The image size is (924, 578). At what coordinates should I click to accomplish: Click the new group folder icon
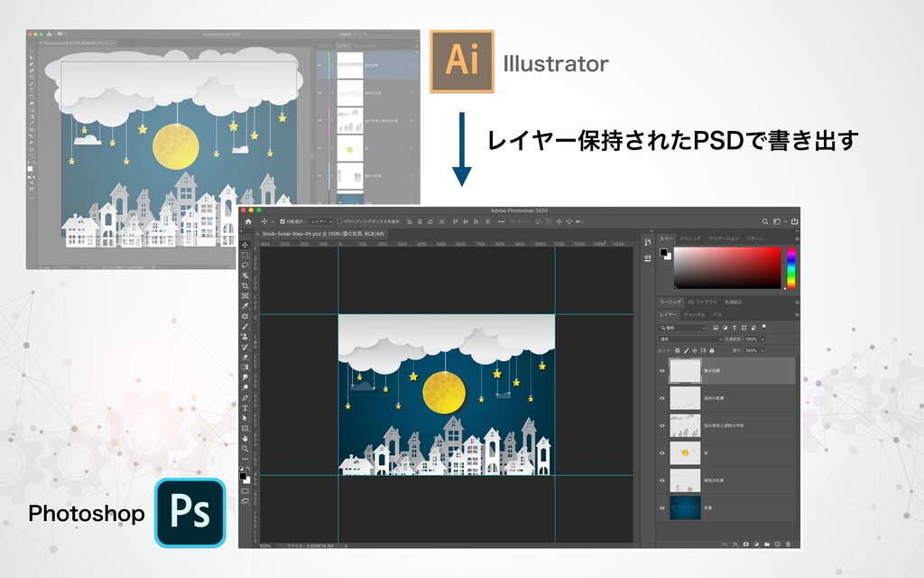(x=767, y=544)
